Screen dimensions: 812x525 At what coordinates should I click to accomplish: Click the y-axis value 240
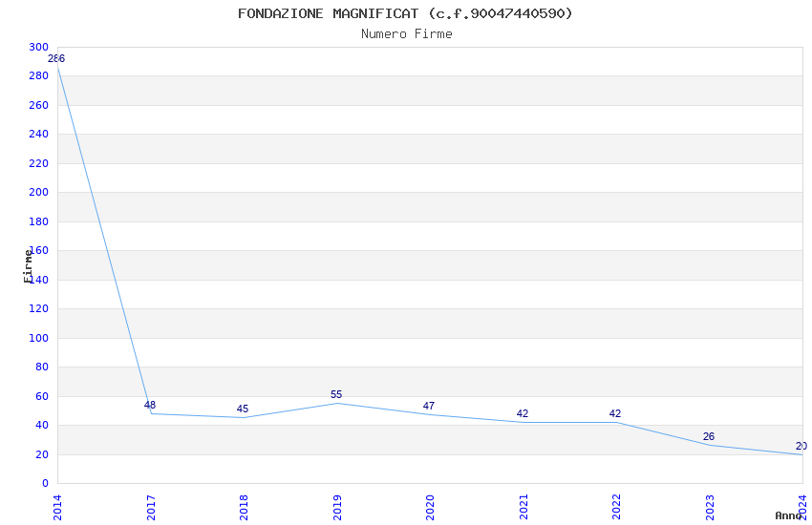[39, 134]
